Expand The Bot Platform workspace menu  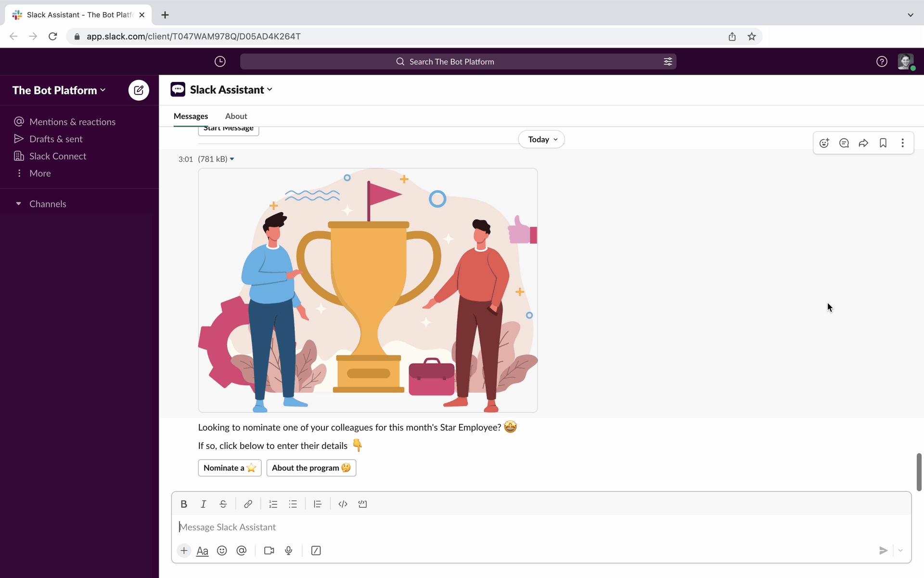pos(59,90)
